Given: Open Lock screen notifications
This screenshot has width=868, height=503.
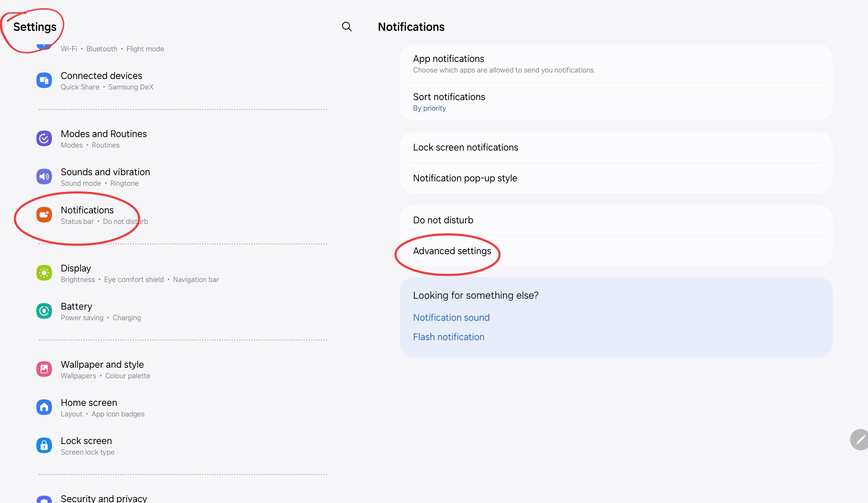Looking at the screenshot, I should (465, 147).
